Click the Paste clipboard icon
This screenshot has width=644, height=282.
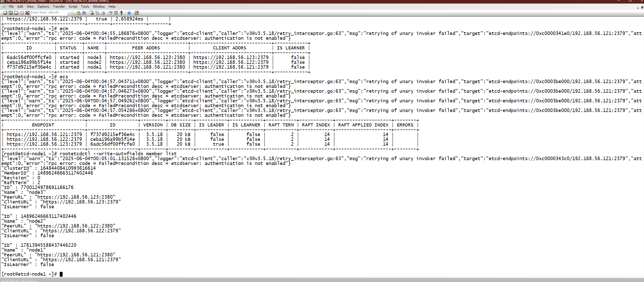coord(78,13)
